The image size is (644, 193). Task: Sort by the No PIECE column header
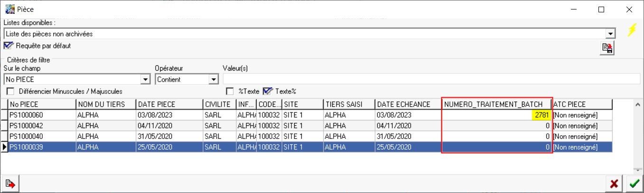42,104
